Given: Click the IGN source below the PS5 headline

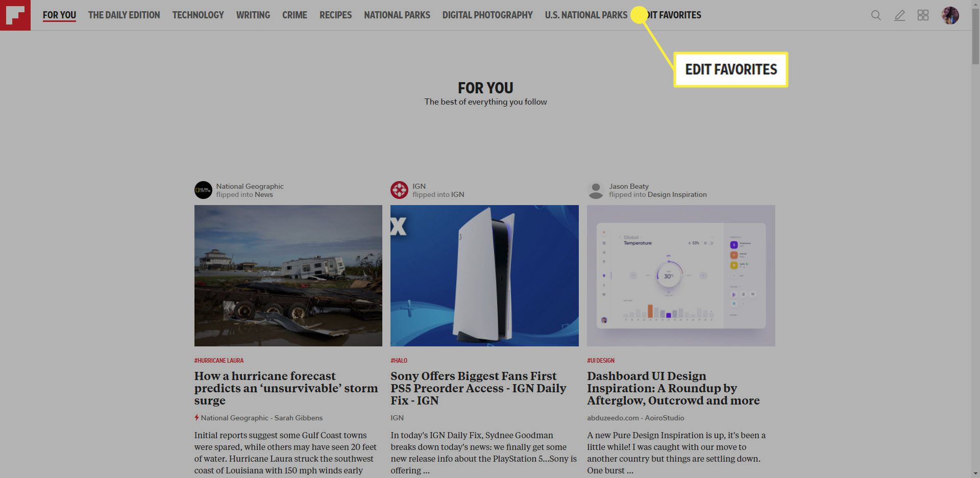Looking at the screenshot, I should (397, 418).
